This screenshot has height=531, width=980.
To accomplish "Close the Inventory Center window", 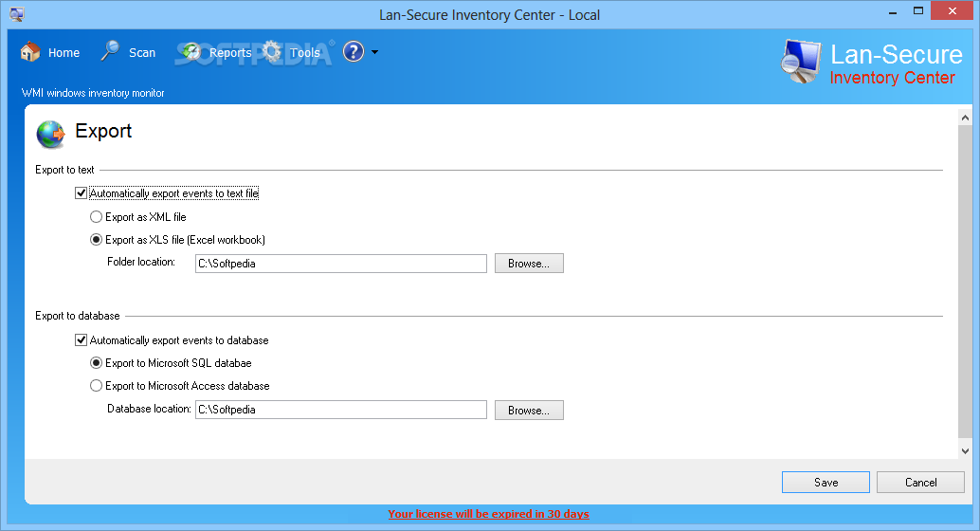I will [952, 11].
